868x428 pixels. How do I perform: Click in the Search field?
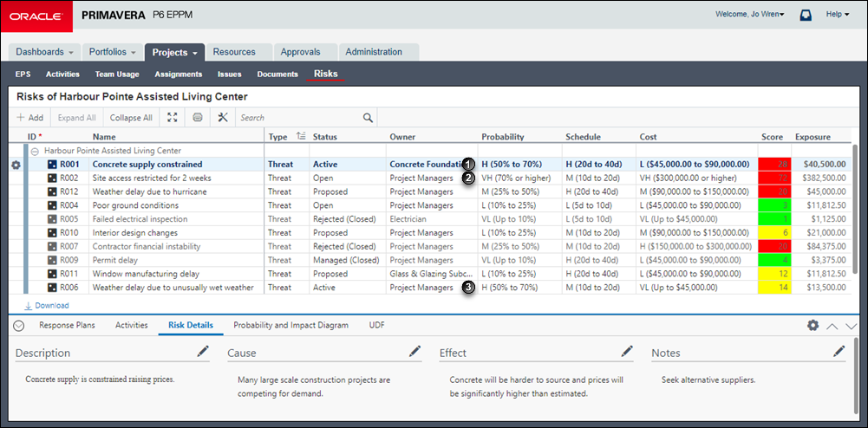point(299,118)
